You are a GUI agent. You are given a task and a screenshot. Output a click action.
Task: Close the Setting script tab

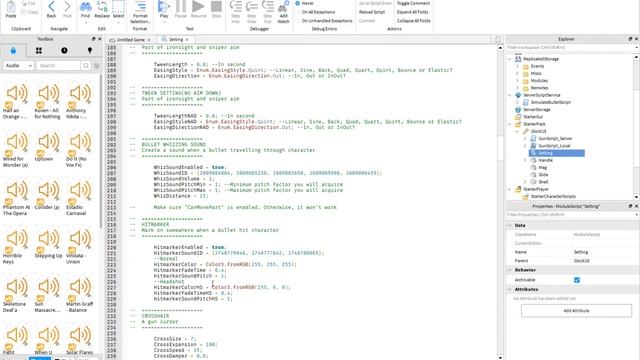[187, 40]
